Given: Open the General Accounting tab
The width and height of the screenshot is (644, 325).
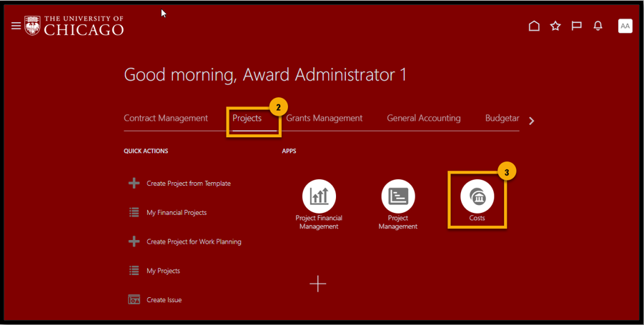Looking at the screenshot, I should (x=424, y=118).
